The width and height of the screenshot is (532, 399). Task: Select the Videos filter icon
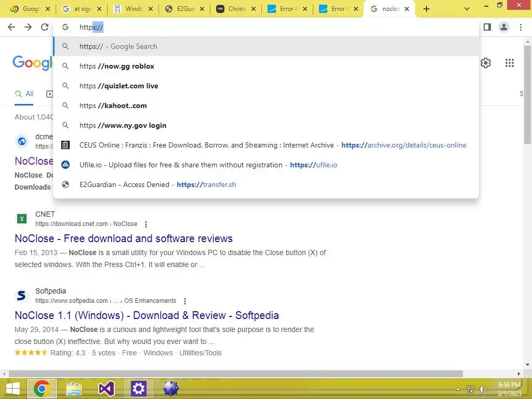click(x=49, y=94)
